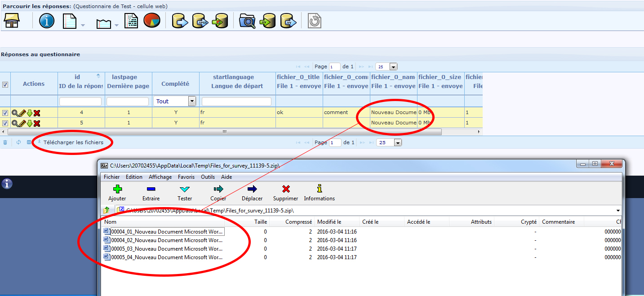644x296 pixels.
Task: Click the Supprimer button in 7-Zip
Action: pos(285,193)
